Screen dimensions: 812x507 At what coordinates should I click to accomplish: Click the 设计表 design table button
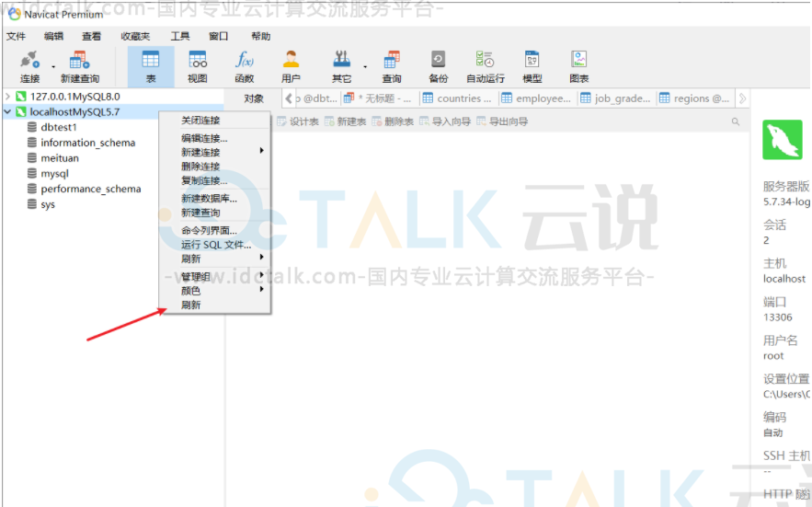pos(298,121)
